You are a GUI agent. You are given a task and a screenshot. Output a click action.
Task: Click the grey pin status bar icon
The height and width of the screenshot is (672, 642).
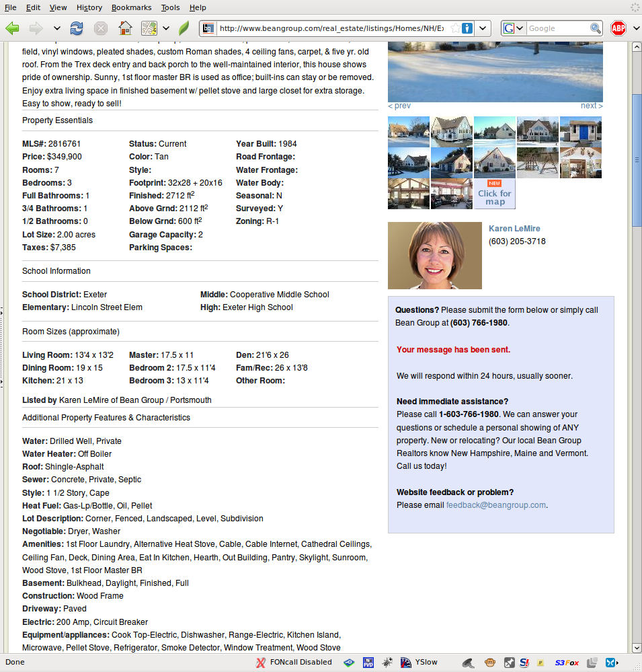[x=510, y=663]
